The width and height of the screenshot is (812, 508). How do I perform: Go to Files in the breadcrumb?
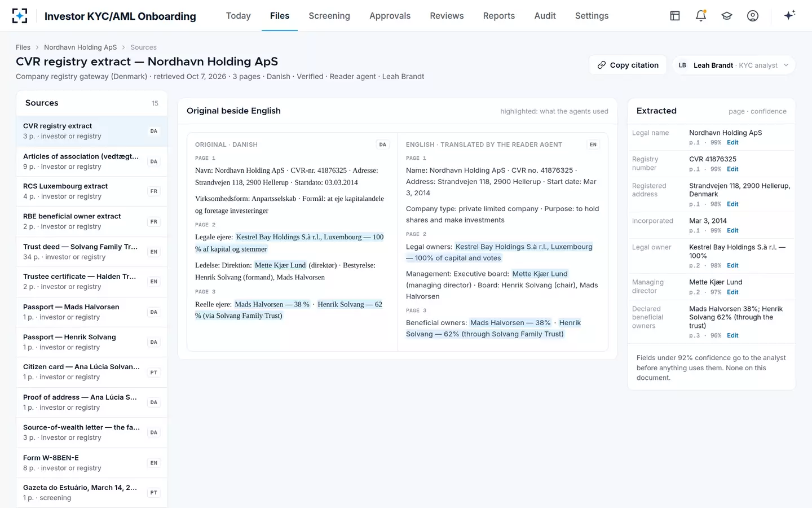click(x=23, y=47)
